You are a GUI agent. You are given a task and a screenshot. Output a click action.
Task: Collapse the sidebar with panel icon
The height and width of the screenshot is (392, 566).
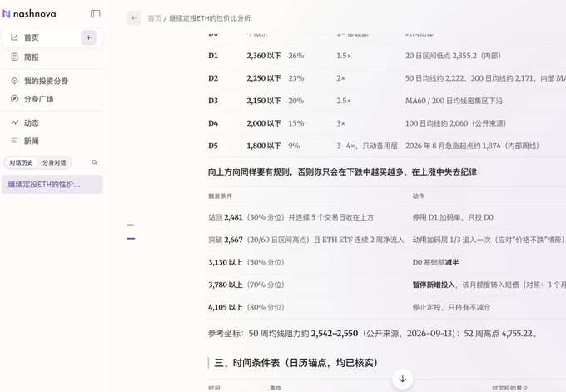95,13
